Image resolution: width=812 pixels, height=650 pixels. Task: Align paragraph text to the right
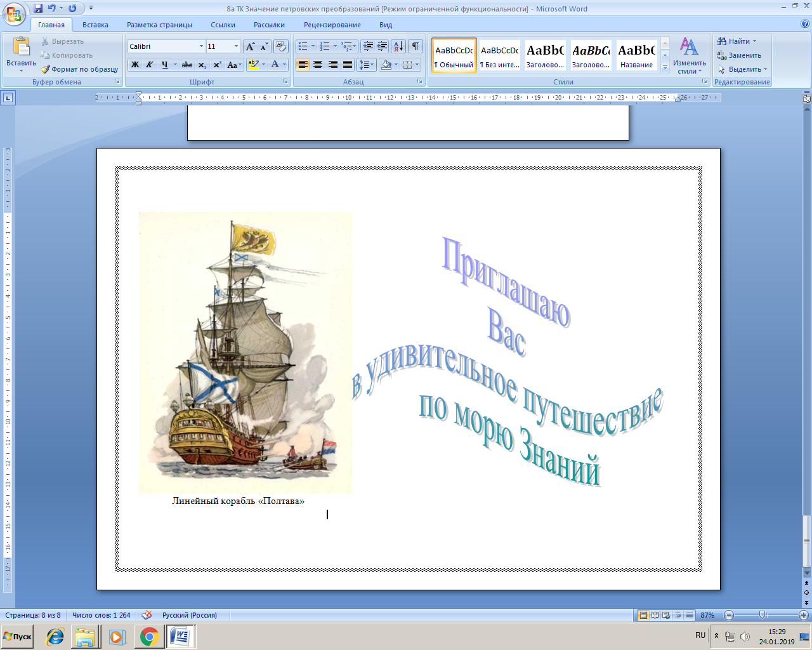[x=333, y=65]
